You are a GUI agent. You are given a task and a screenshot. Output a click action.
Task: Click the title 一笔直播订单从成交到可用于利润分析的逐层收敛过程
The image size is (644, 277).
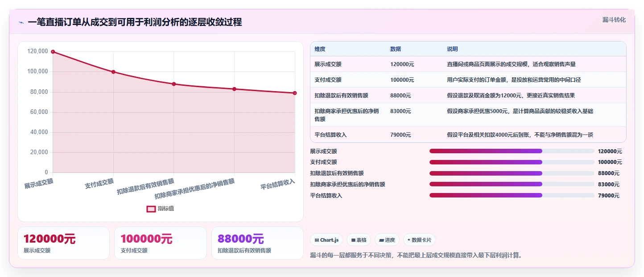point(135,22)
